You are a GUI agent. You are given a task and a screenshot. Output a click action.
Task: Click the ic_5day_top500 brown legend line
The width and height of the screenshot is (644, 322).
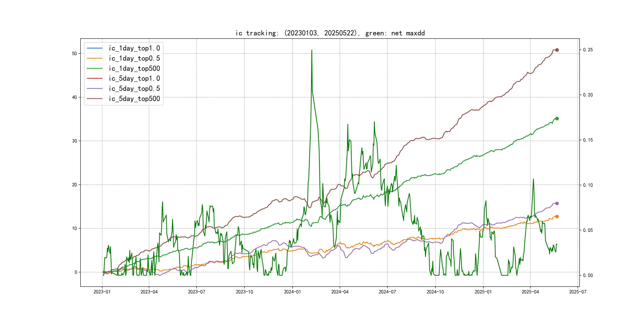tap(94, 99)
